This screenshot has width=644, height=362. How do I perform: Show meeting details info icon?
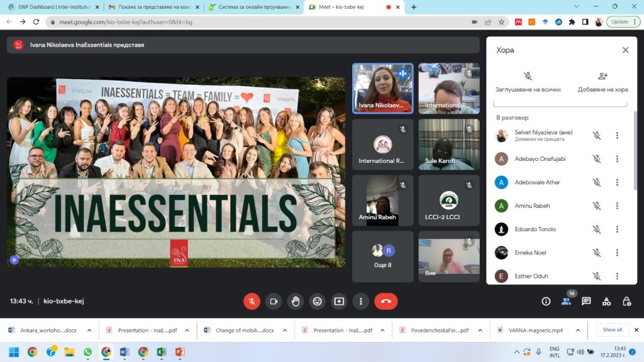point(546,301)
